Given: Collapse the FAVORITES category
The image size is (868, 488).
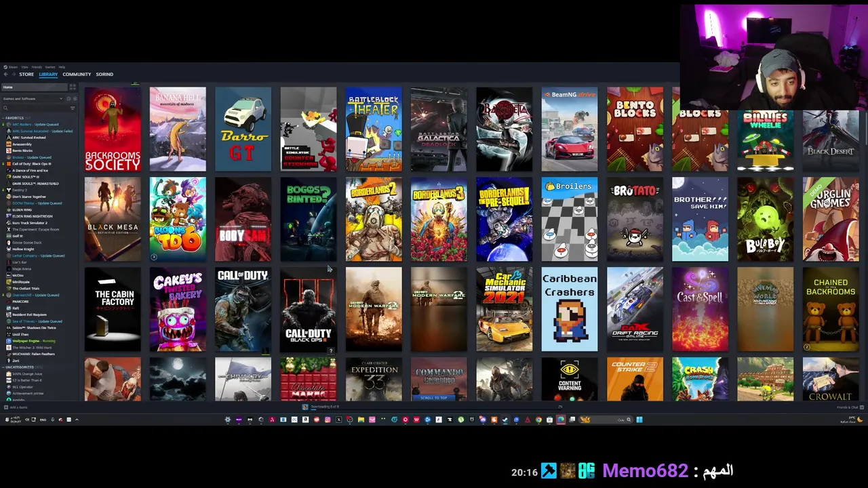Looking at the screenshot, I should coord(3,118).
